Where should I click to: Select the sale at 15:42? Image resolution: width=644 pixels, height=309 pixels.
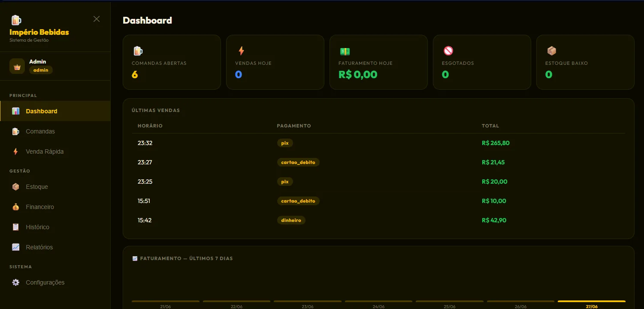[x=378, y=220]
